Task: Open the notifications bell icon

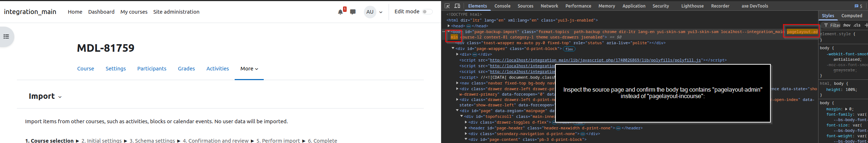Action: point(340,12)
